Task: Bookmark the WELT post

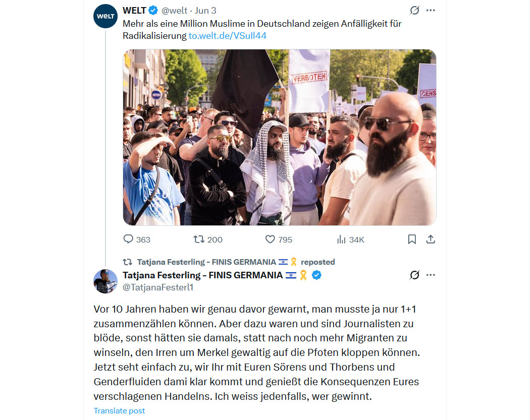Action: 412,239
